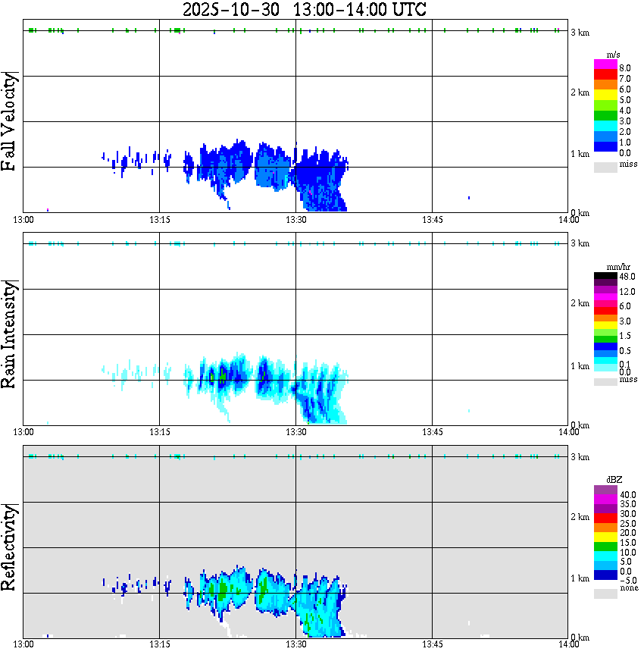Click the '2025-10-30 13:00-14:00 UTC' title

tap(304, 9)
